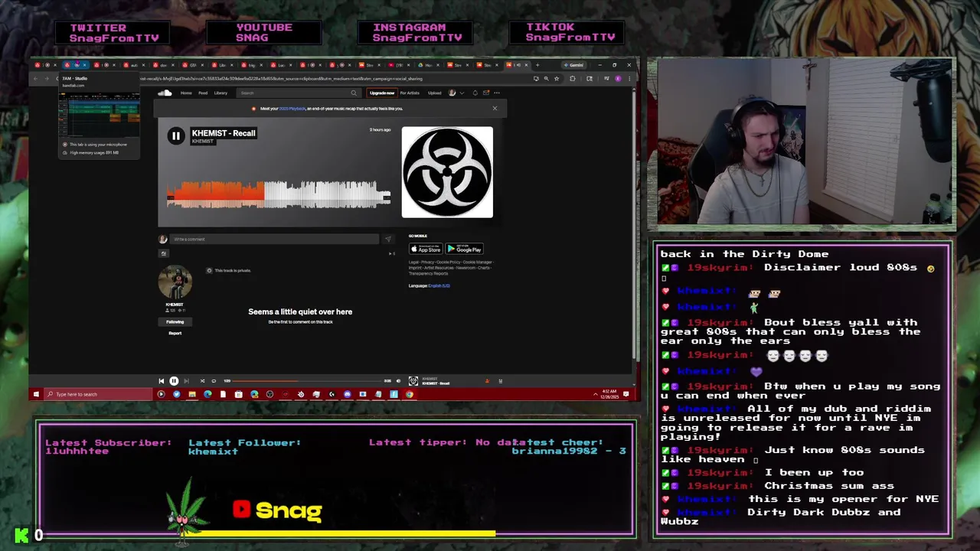Click the search magnifier icon
980x551 pixels.
point(354,93)
